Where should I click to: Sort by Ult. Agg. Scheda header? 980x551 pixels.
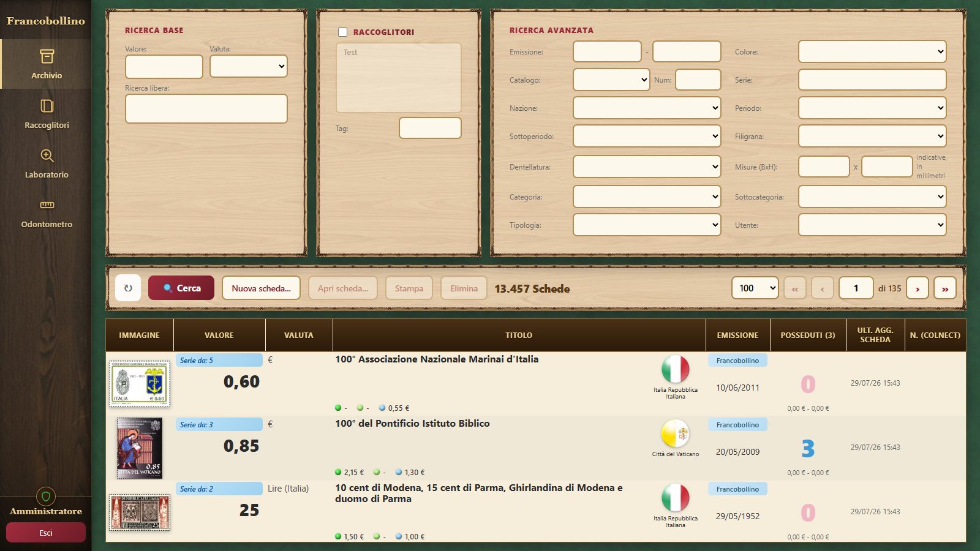click(x=875, y=335)
